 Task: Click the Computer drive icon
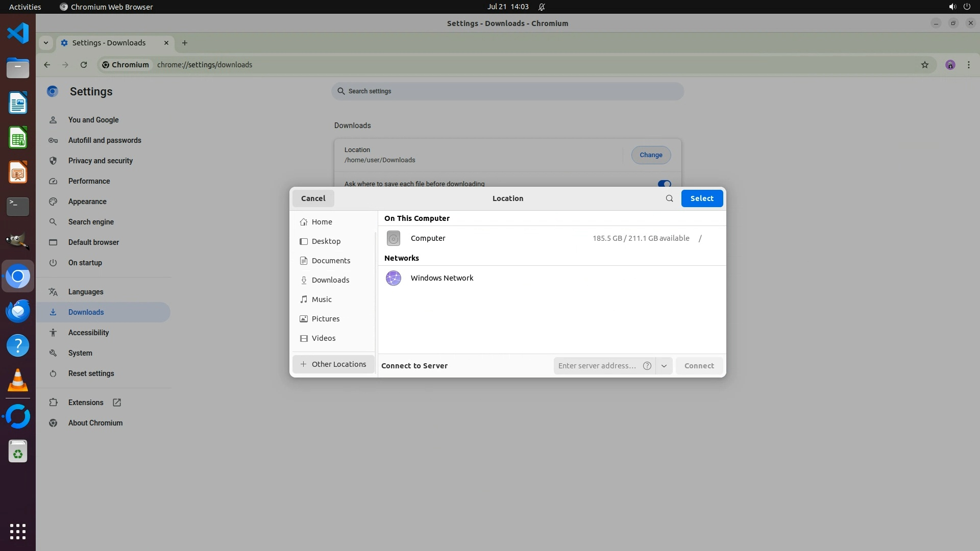[x=393, y=238]
